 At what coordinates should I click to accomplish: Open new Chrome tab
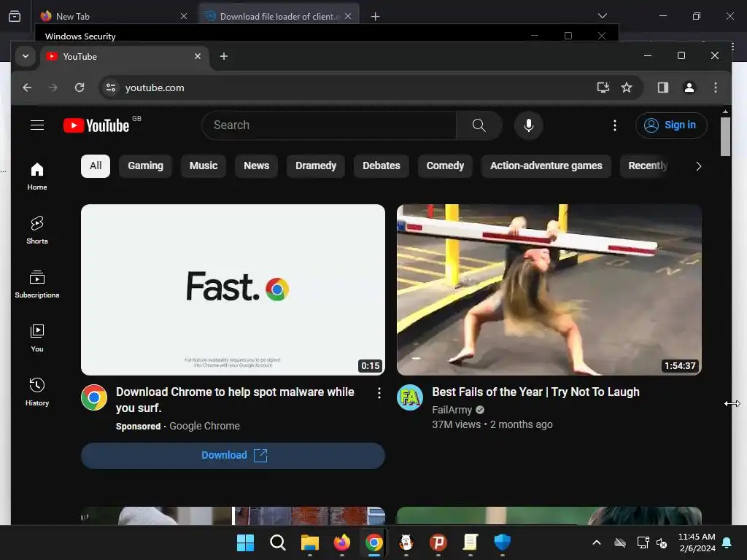click(x=223, y=56)
